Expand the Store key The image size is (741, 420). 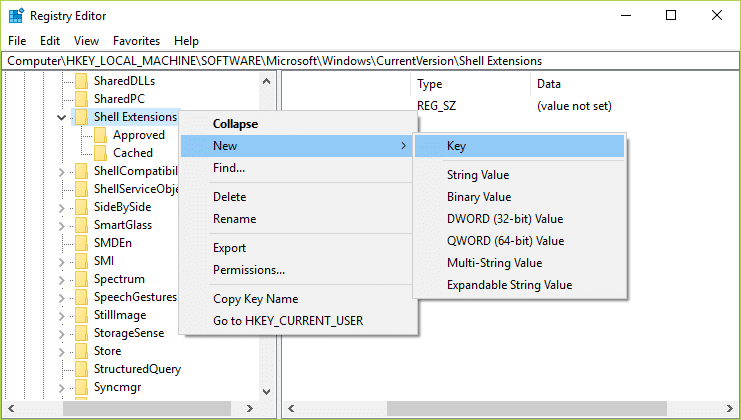pyautogui.click(x=61, y=351)
